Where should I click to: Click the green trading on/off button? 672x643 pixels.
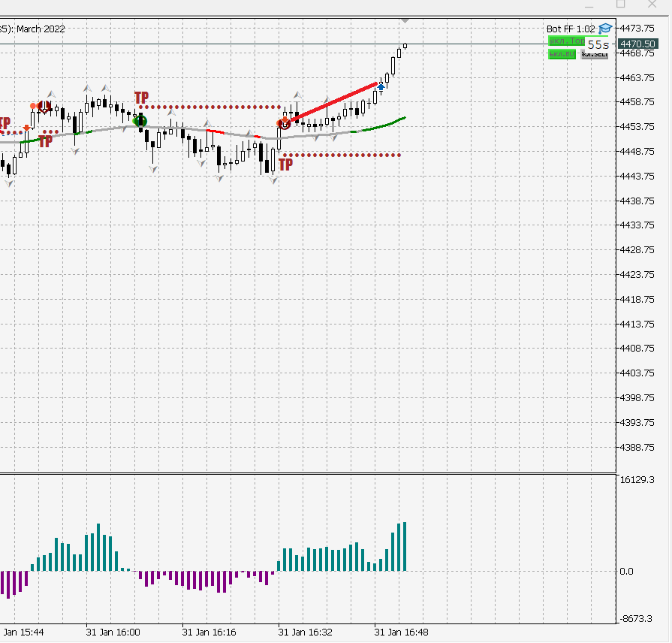[x=567, y=41]
